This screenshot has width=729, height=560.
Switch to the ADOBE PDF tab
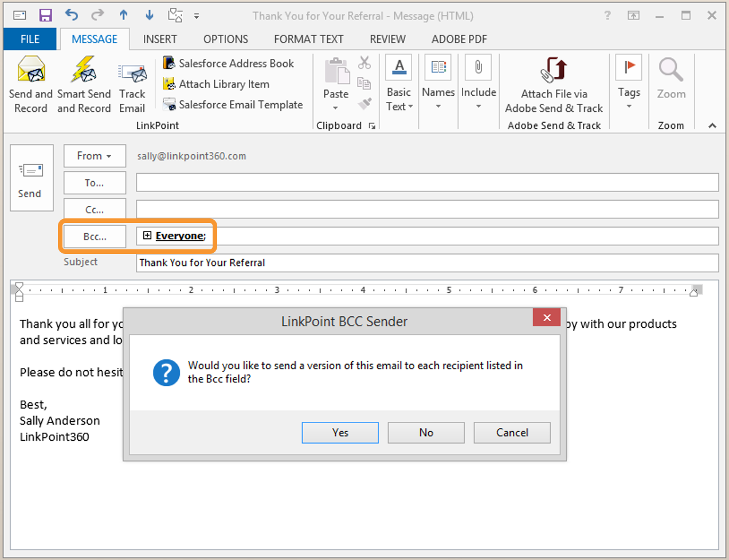[x=459, y=39]
